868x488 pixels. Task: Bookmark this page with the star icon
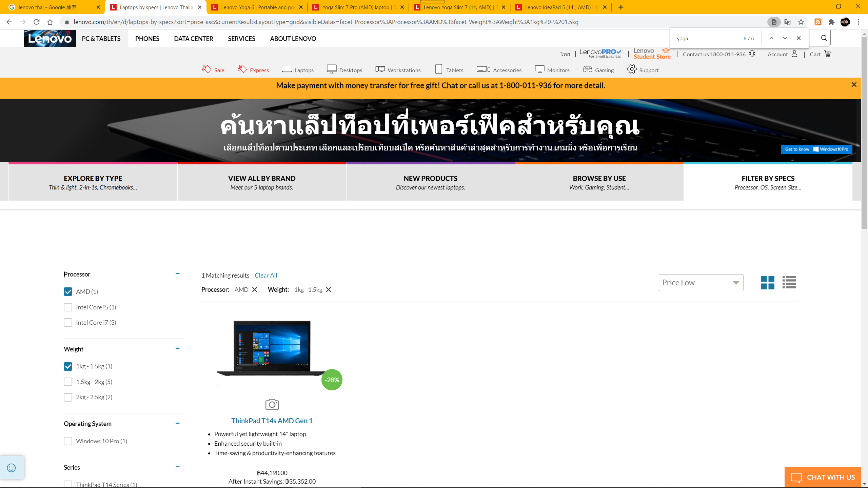(x=801, y=22)
